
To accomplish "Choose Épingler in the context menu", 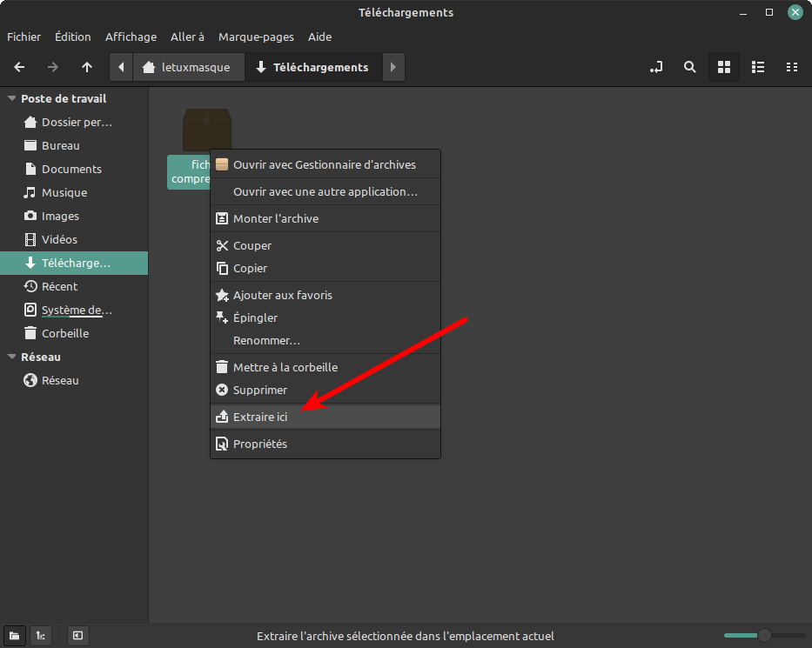I will (x=325, y=317).
